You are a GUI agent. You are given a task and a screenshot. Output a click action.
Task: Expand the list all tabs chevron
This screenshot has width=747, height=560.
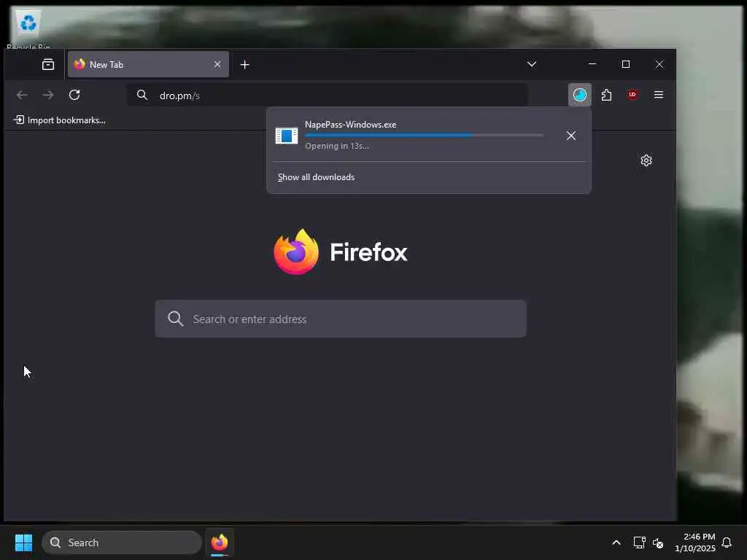coord(532,64)
